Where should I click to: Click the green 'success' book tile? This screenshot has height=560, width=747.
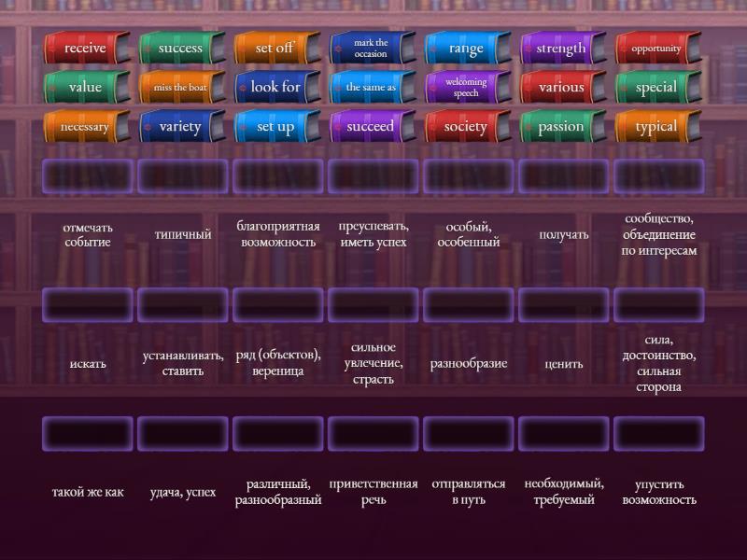pos(181,49)
